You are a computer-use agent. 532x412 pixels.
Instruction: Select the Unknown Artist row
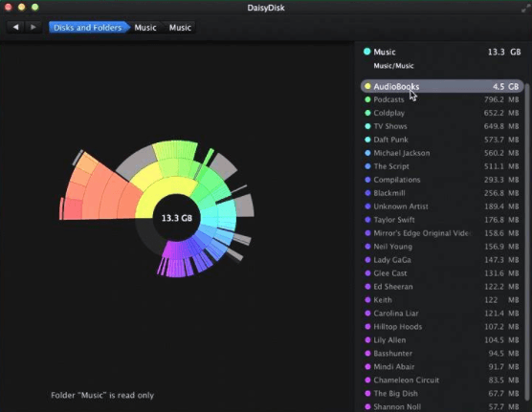[x=442, y=206]
